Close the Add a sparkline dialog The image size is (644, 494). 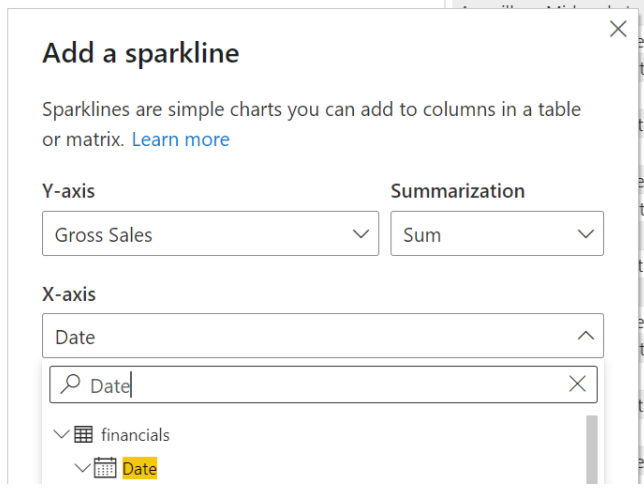[618, 30]
